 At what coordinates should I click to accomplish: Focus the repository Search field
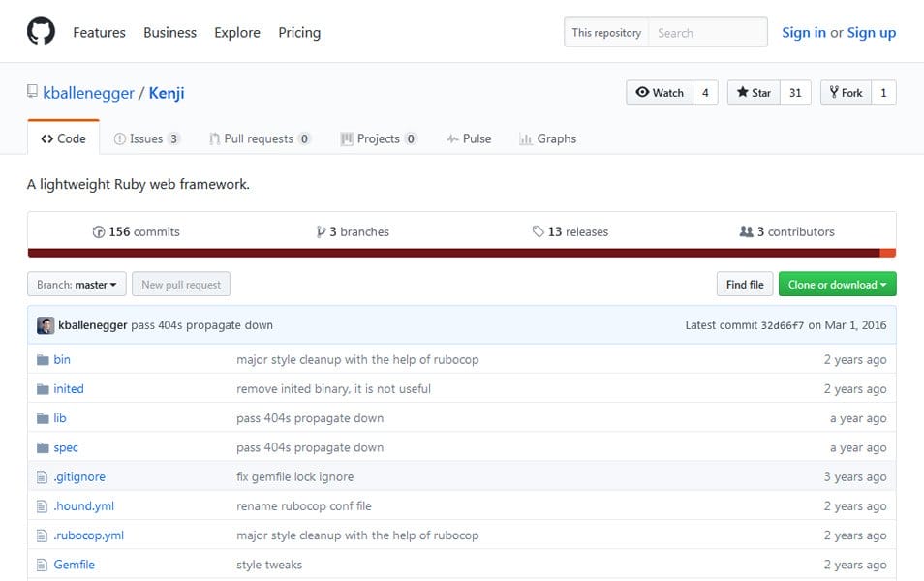point(708,32)
